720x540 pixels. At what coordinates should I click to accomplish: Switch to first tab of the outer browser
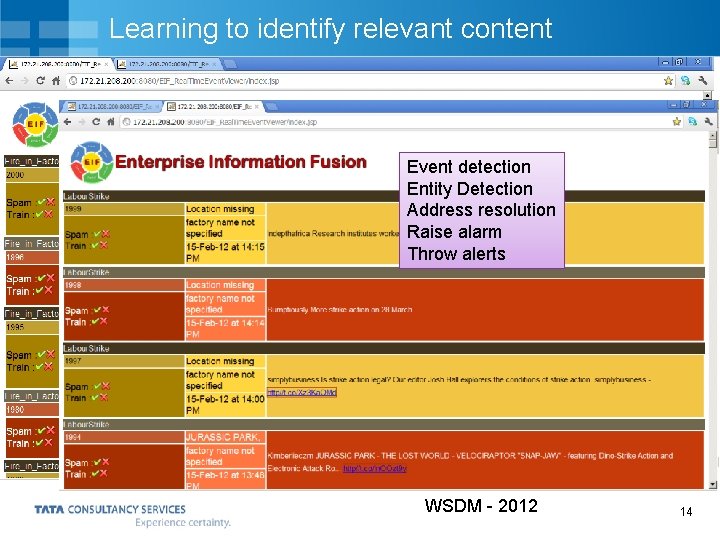click(59, 64)
